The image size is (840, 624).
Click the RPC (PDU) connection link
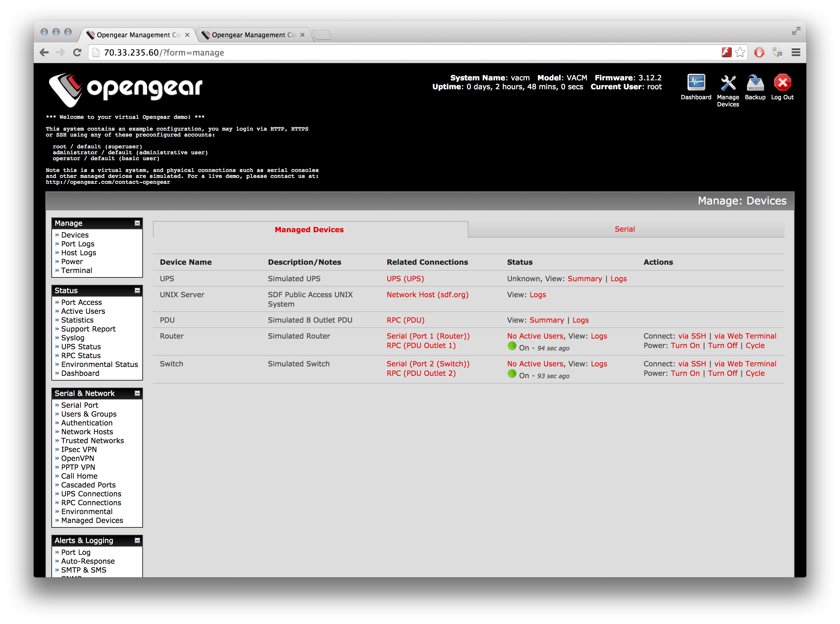pyautogui.click(x=406, y=320)
